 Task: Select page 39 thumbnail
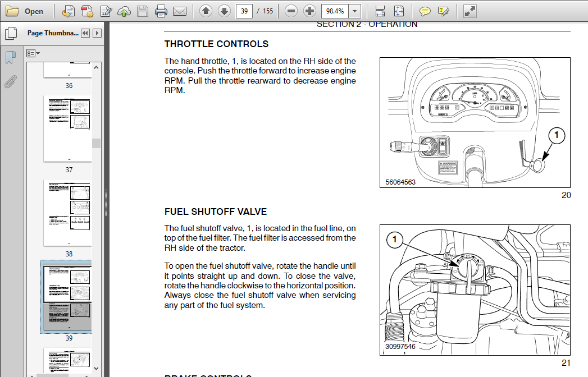(x=67, y=297)
